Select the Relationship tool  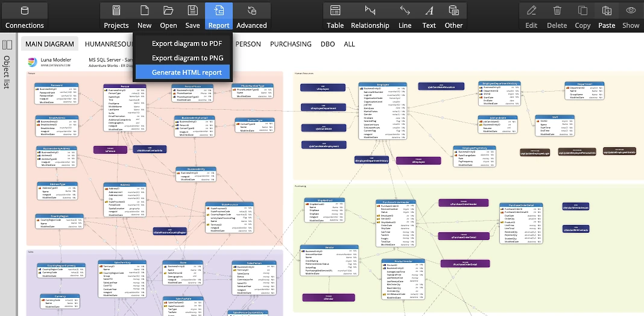[370, 16]
